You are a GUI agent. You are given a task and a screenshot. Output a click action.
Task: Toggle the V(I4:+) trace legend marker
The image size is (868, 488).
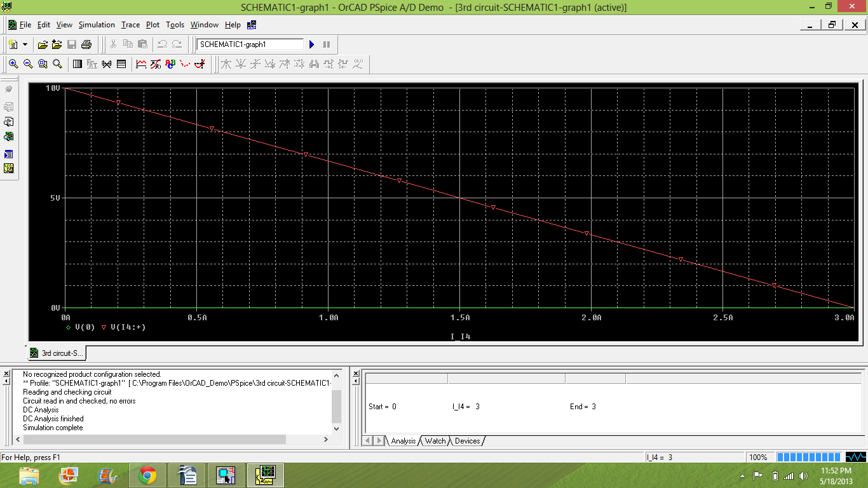pyautogui.click(x=105, y=327)
